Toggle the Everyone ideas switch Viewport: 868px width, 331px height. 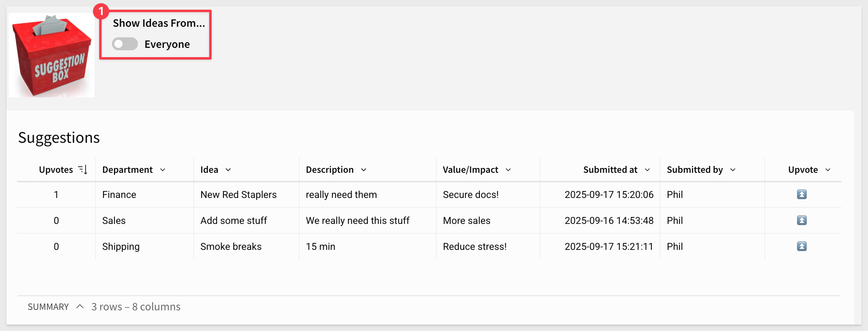click(125, 44)
